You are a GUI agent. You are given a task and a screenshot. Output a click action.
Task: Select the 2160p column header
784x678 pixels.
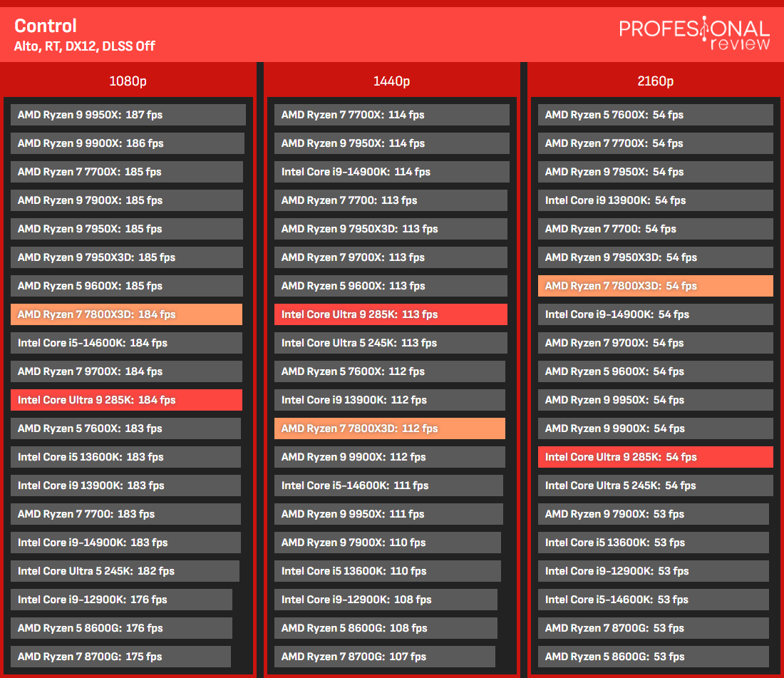(x=656, y=81)
